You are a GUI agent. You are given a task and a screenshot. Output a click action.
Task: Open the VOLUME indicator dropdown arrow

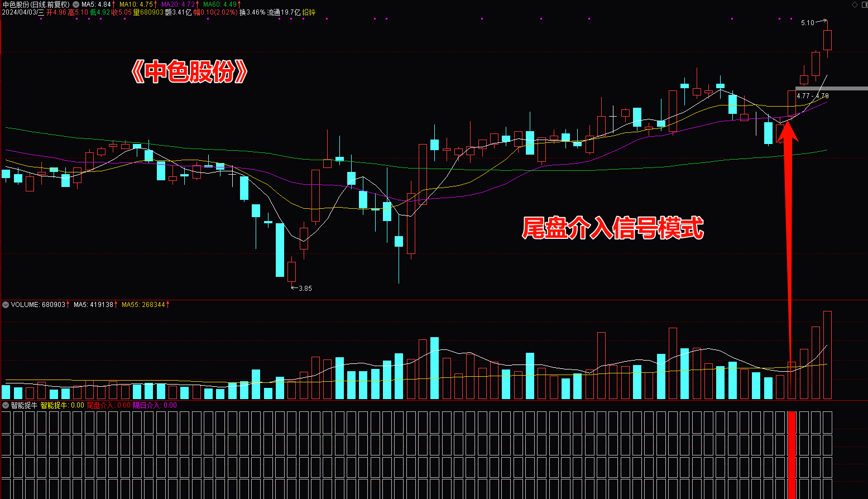pyautogui.click(x=6, y=305)
